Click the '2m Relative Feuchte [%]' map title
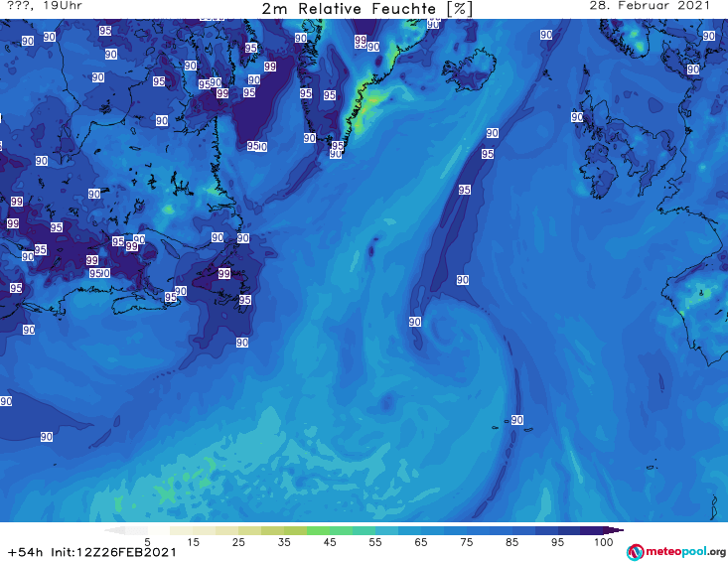This screenshot has width=728, height=562. coord(366,9)
